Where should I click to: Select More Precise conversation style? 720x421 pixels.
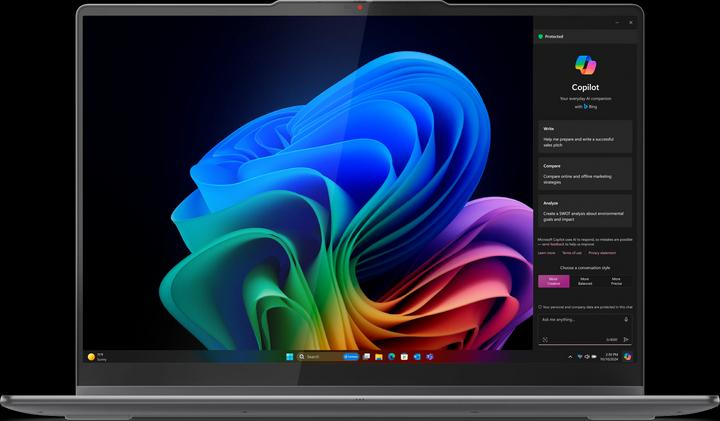click(x=616, y=281)
